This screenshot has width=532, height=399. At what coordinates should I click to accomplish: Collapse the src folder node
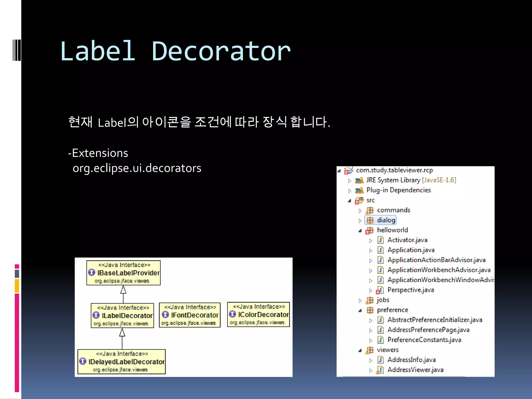(x=350, y=201)
